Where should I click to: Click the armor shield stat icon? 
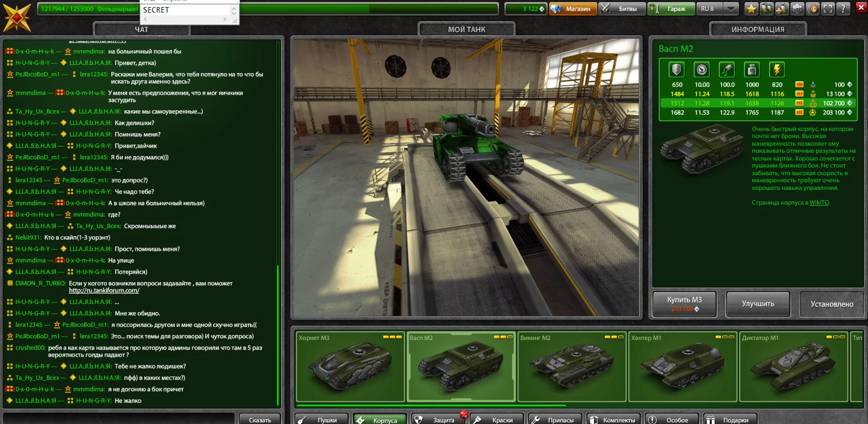677,70
